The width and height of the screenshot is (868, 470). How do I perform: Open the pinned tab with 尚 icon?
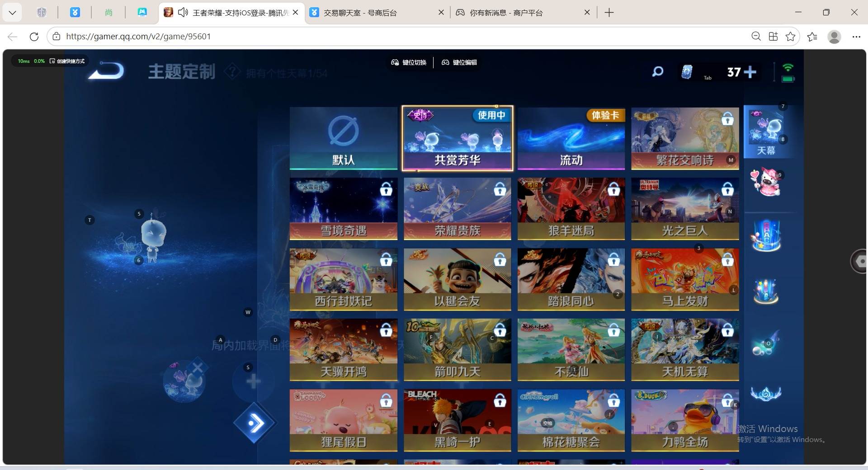(x=108, y=13)
